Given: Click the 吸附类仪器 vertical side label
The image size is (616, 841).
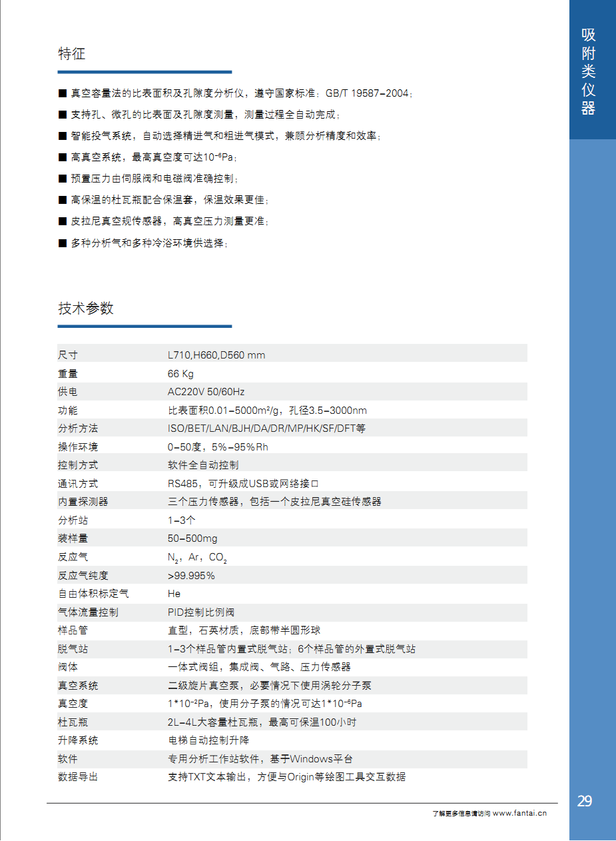Looking at the screenshot, I should click(x=588, y=72).
